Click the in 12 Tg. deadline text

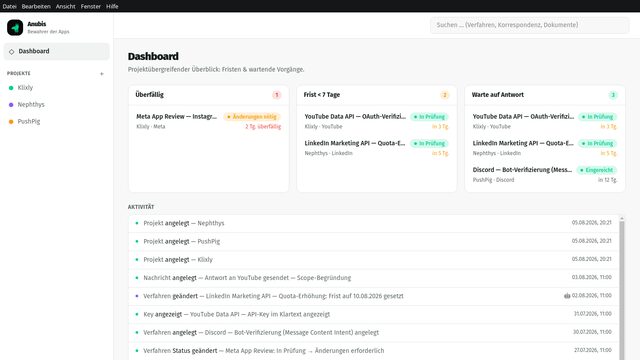point(607,180)
